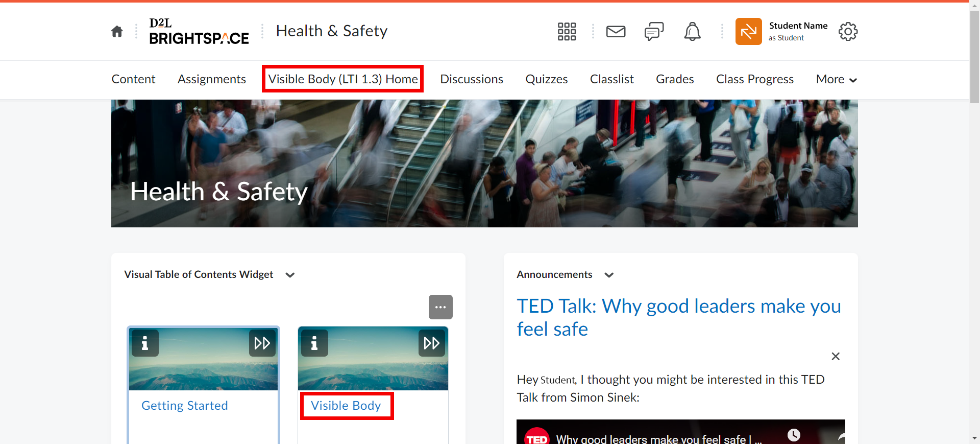Click the Health & Safety course banner image

click(484, 163)
